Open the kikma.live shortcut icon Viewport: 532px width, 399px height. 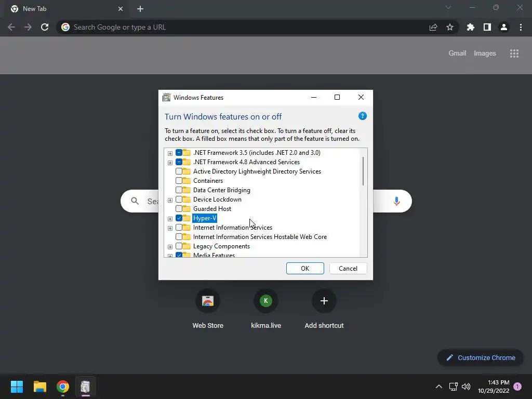point(266,301)
